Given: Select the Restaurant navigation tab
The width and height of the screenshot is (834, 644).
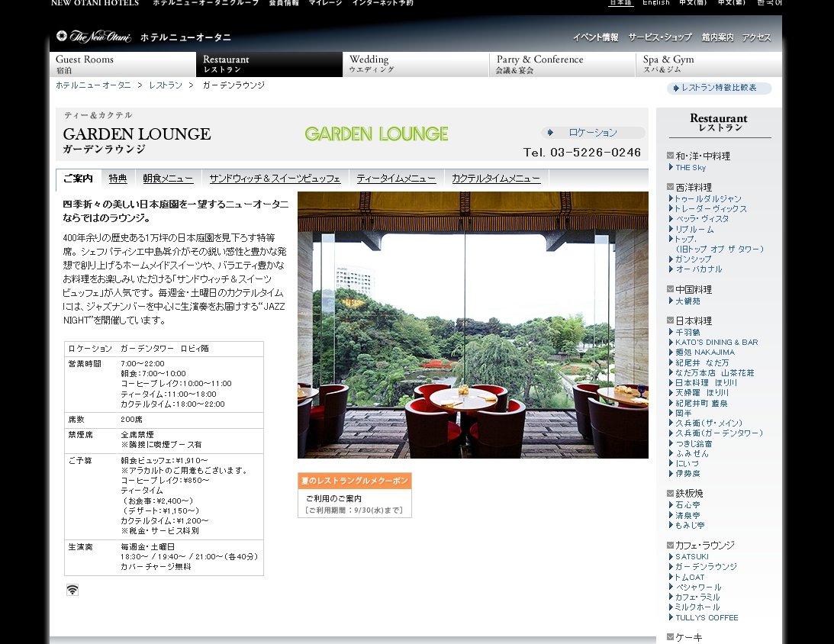Looking at the screenshot, I should 269,64.
